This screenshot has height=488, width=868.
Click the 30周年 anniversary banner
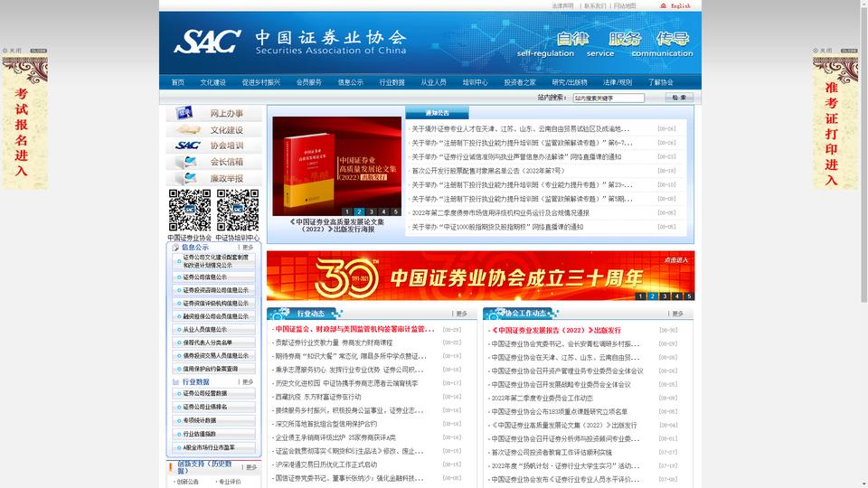click(480, 276)
